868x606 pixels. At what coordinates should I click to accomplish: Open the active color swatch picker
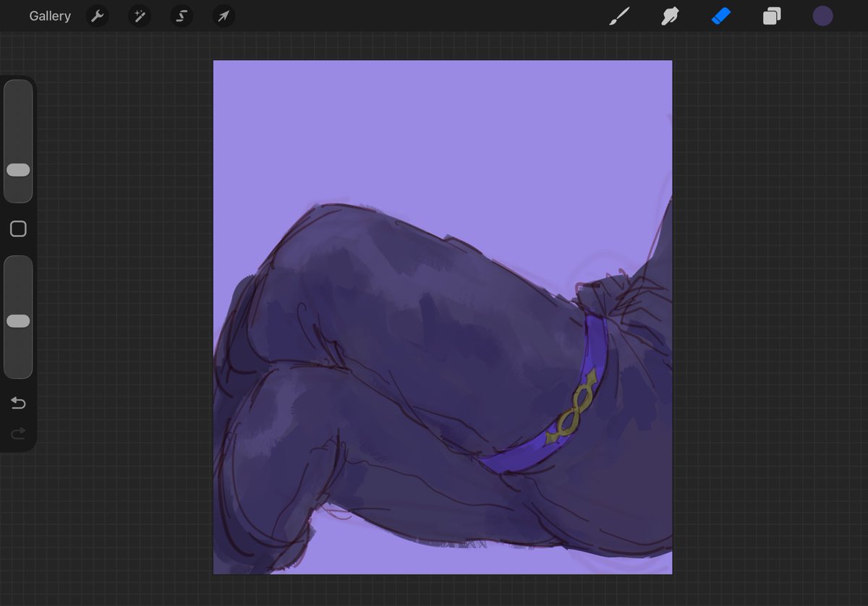[822, 16]
